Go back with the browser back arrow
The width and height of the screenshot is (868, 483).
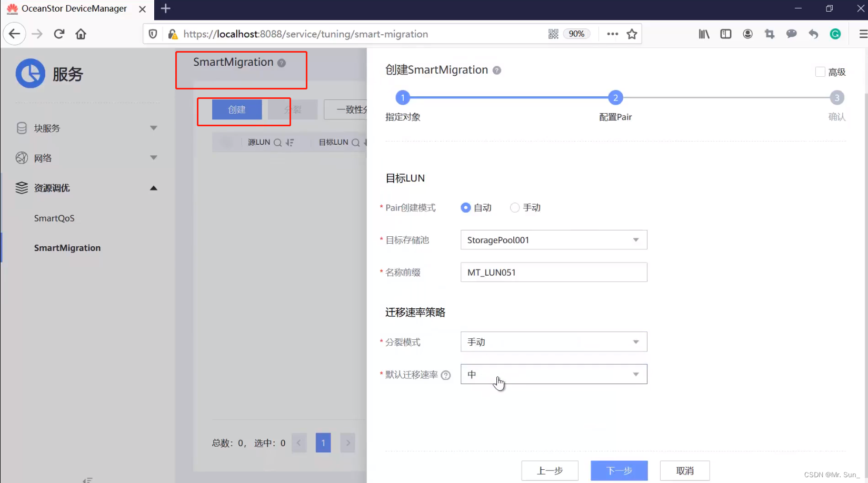click(14, 34)
